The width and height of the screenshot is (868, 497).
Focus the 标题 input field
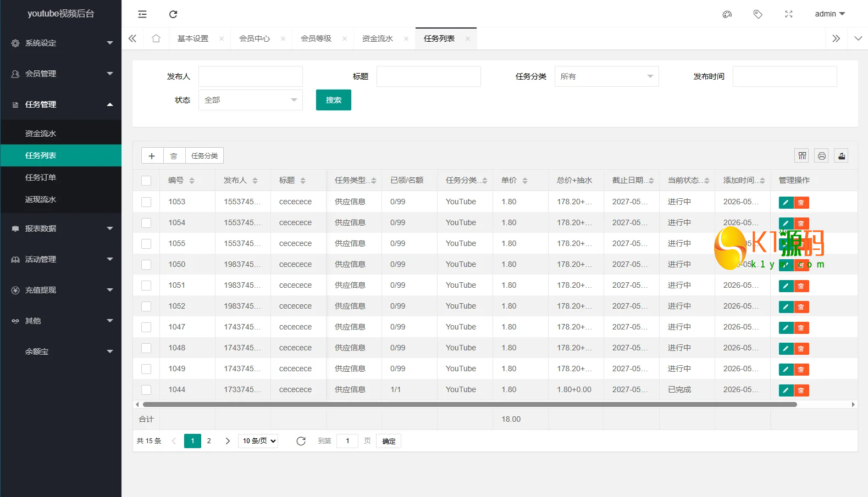pyautogui.click(x=429, y=76)
